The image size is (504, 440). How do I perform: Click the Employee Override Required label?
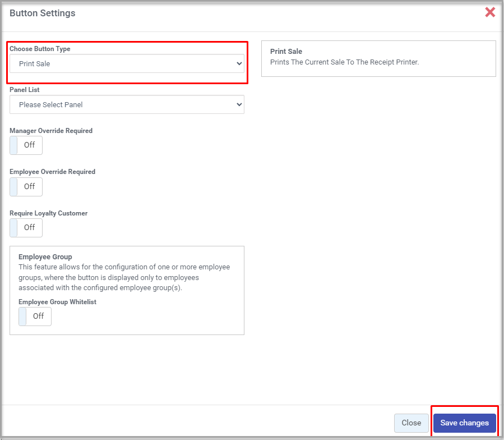52,172
